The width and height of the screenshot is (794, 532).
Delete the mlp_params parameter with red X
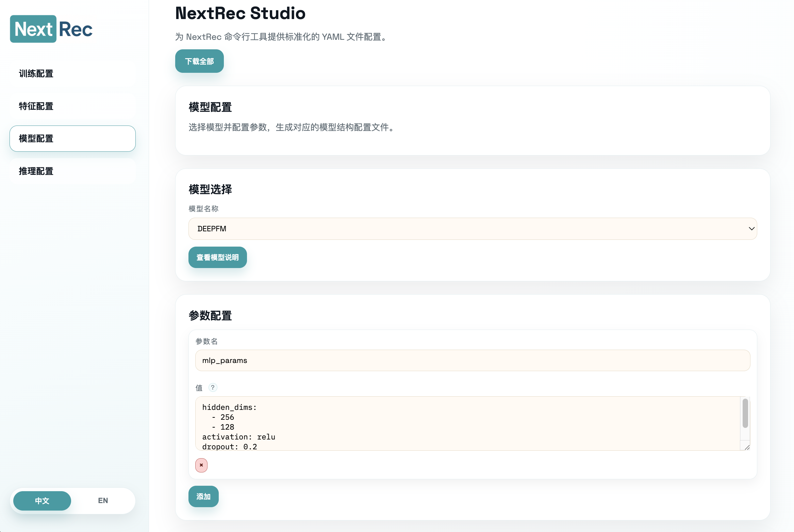201,465
